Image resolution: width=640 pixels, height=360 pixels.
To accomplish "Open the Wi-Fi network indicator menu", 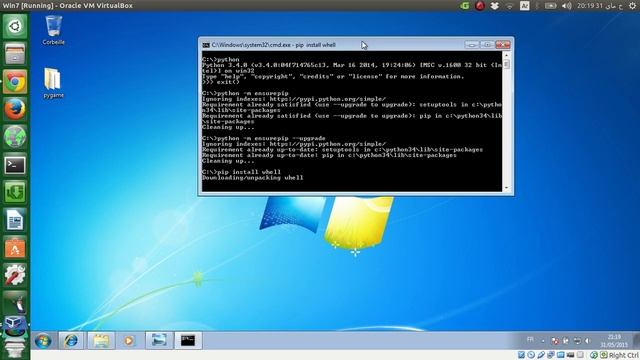I will pos(509,6).
